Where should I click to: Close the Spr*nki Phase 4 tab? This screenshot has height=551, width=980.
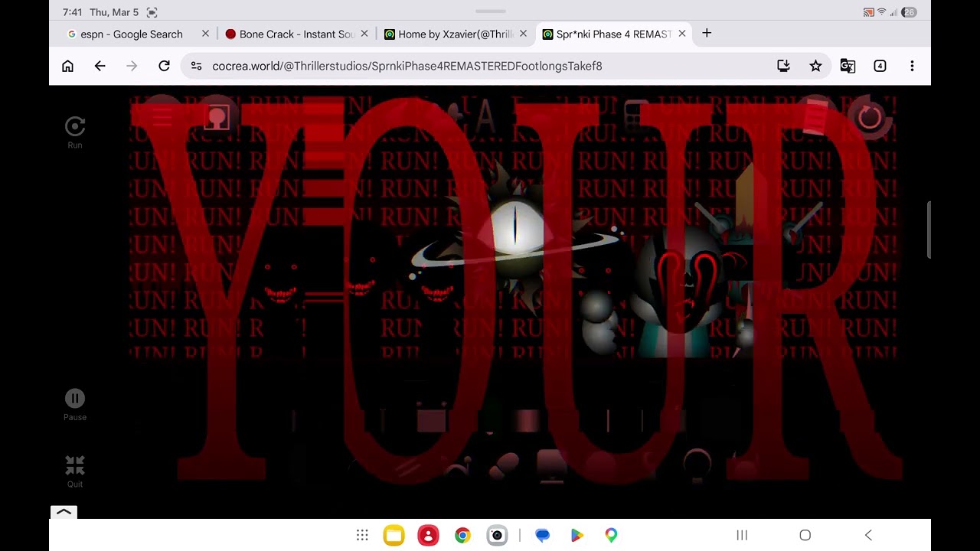[x=682, y=34]
